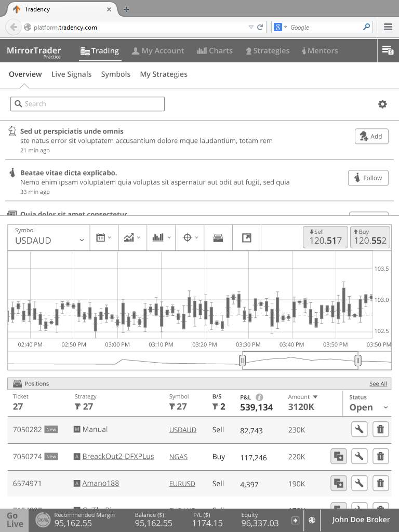The width and height of the screenshot is (399, 532).
Task: Click the See All positions link
Action: 378,384
